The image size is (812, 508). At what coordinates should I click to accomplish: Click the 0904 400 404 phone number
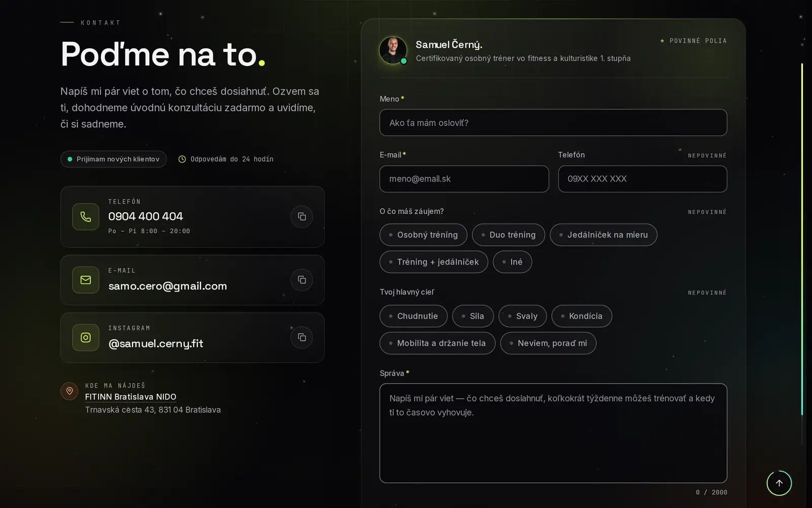pos(146,216)
